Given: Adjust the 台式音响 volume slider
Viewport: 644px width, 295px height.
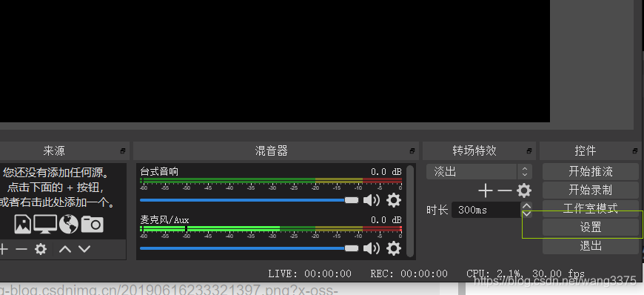Looking at the screenshot, I should pos(249,200).
